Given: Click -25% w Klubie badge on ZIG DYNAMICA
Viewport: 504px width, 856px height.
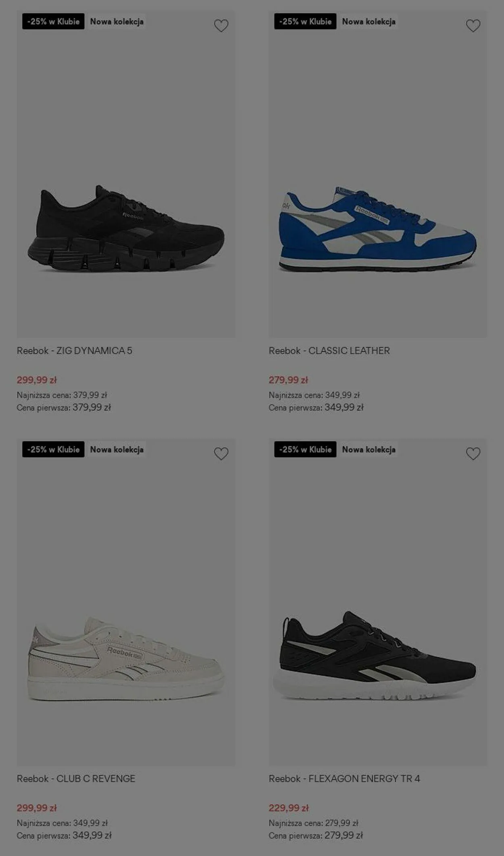Looking at the screenshot, I should coord(53,21).
